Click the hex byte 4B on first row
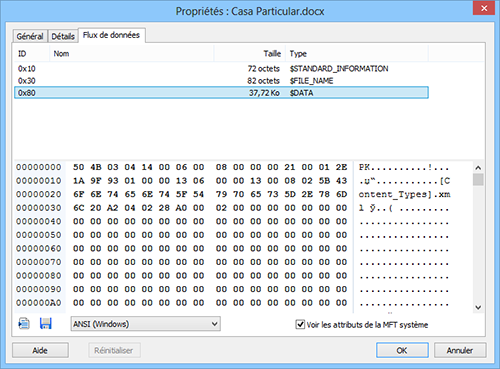Viewport: 500px width, 369px height. [96, 167]
